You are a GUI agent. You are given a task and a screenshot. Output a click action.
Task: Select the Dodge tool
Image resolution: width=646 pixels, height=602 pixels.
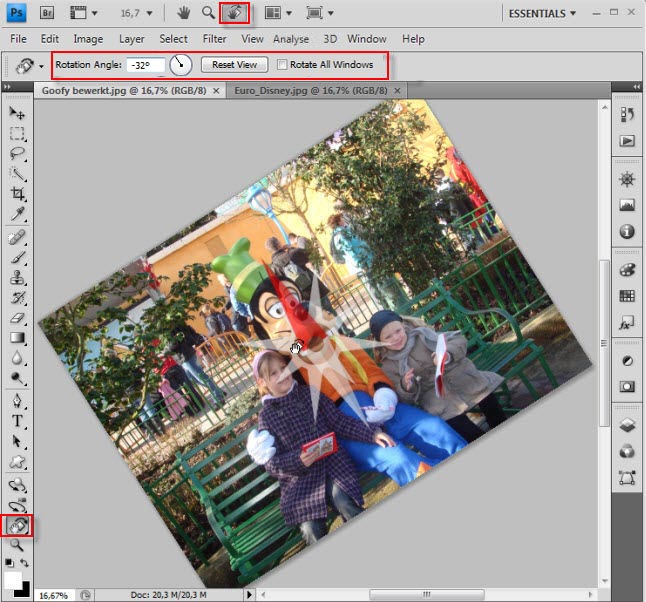coord(17,378)
